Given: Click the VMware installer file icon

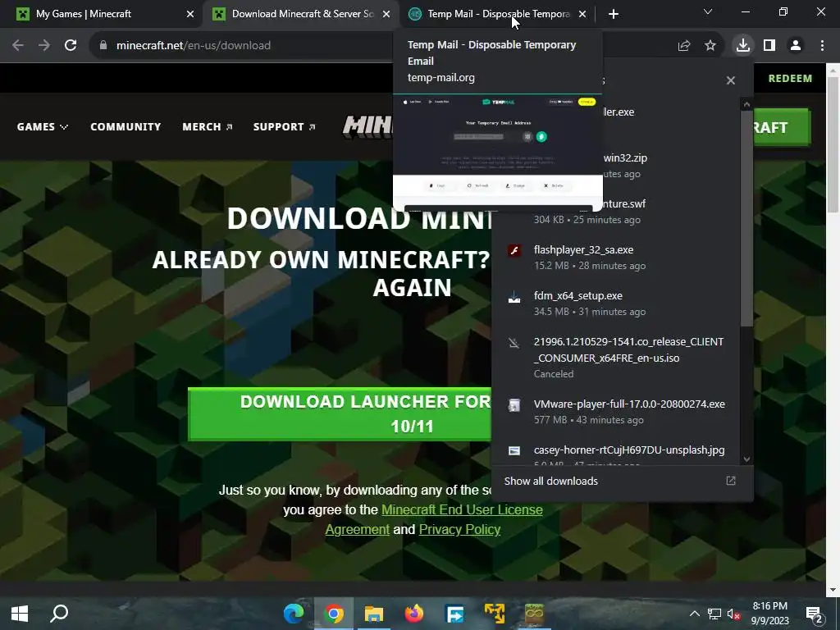Looking at the screenshot, I should [514, 405].
